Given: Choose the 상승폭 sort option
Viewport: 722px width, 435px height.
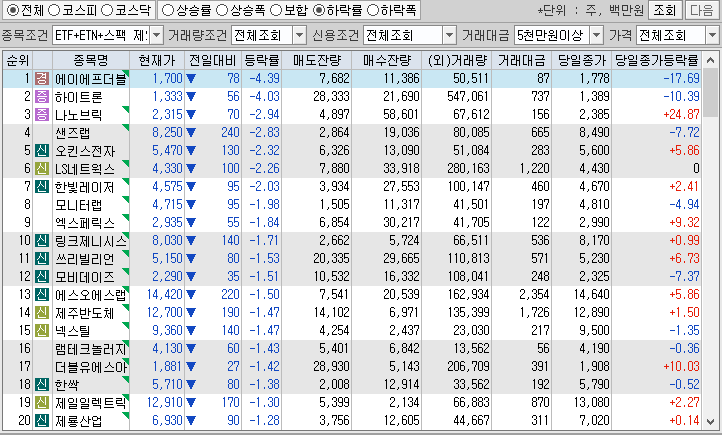Looking at the screenshot, I should (222, 10).
